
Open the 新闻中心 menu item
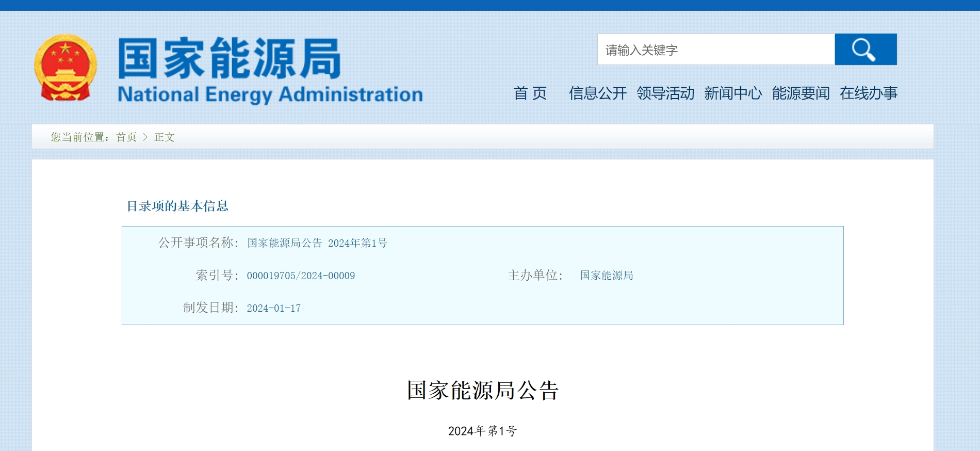[x=732, y=93]
